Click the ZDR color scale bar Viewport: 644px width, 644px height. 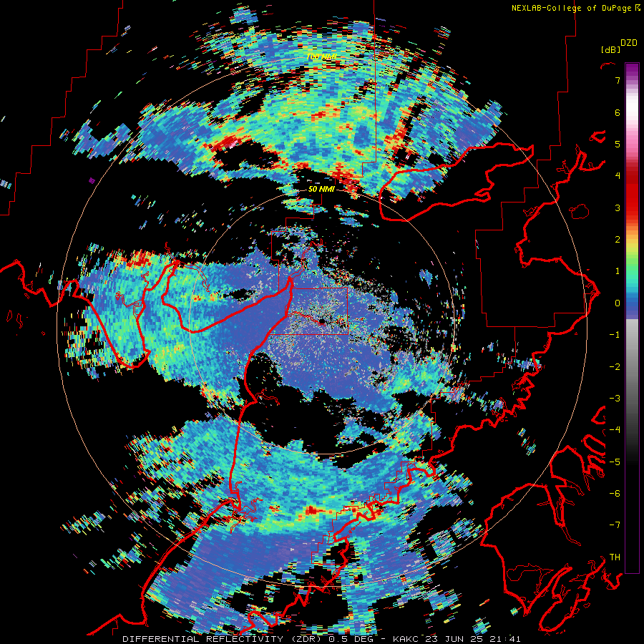point(632,318)
